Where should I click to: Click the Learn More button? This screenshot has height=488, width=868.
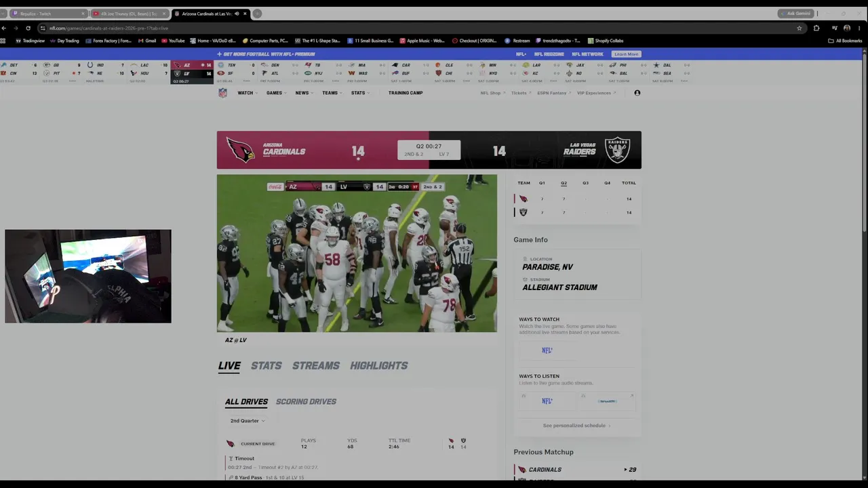click(x=626, y=54)
